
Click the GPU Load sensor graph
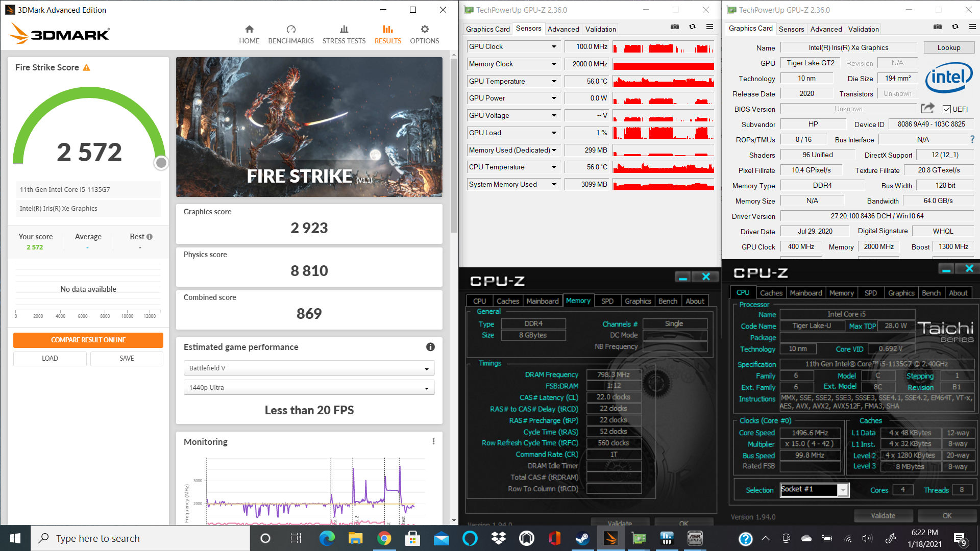coord(663,133)
